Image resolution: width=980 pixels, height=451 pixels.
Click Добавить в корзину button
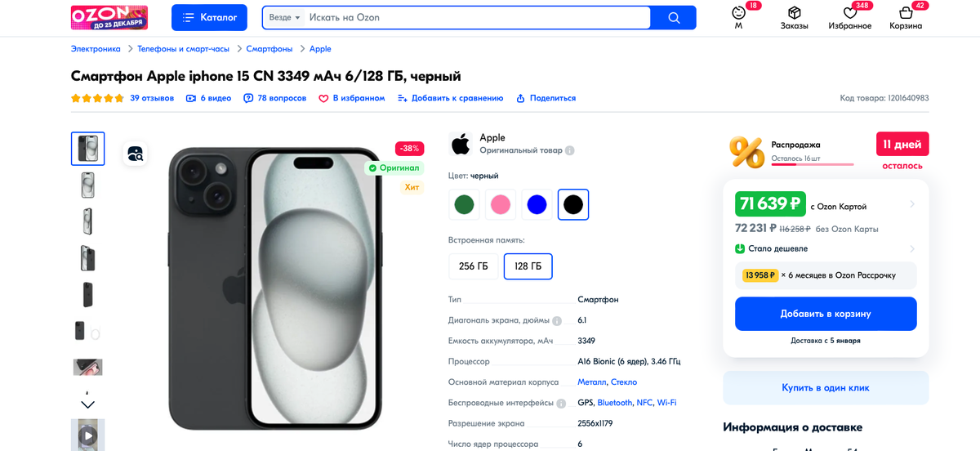pos(826,314)
